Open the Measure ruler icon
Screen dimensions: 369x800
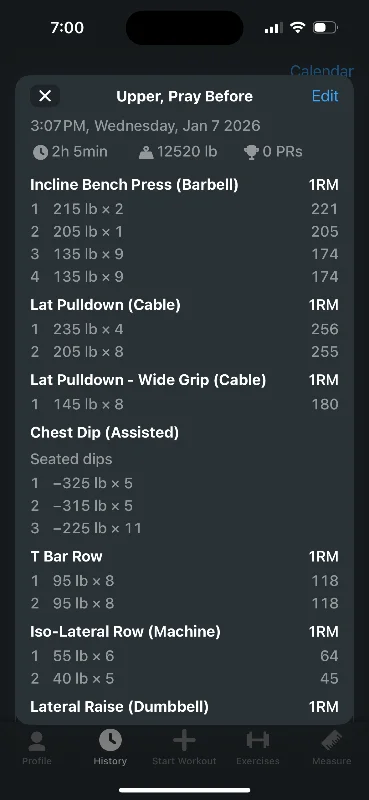click(331, 740)
